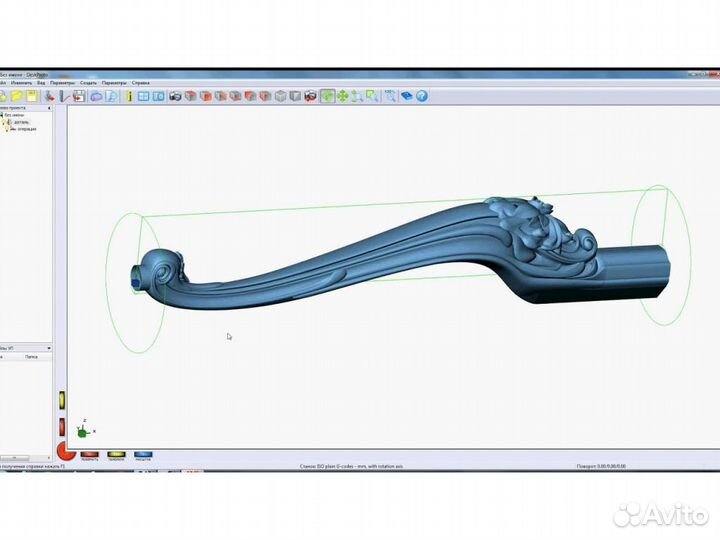Click the blue scale button below the viewport

pos(144,454)
